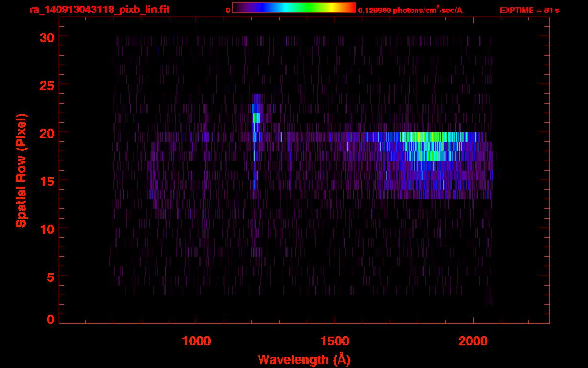Click y-axis tick label 0
Viewport: 588px width, 368px height.
coord(50,320)
